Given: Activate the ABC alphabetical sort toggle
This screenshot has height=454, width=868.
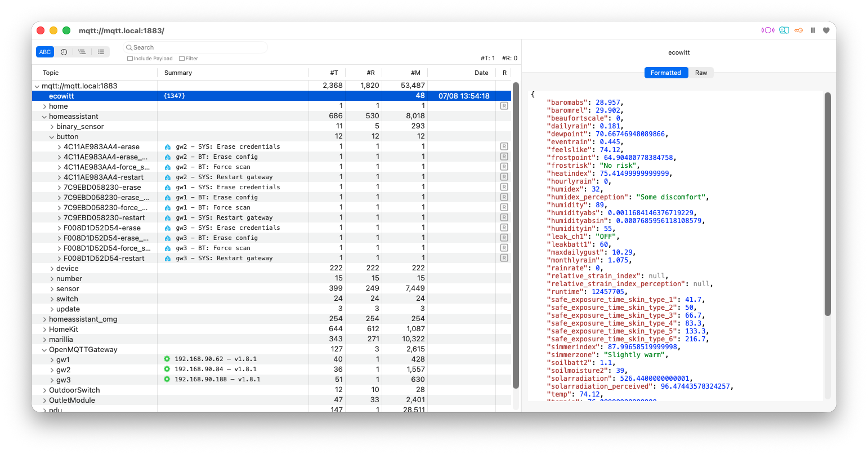Looking at the screenshot, I should (x=45, y=52).
